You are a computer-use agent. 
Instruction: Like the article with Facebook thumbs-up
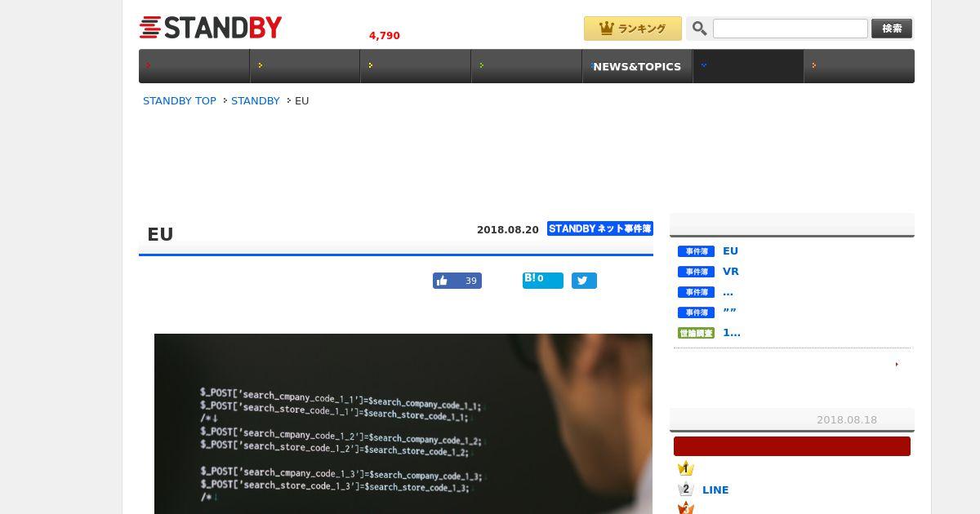point(457,281)
